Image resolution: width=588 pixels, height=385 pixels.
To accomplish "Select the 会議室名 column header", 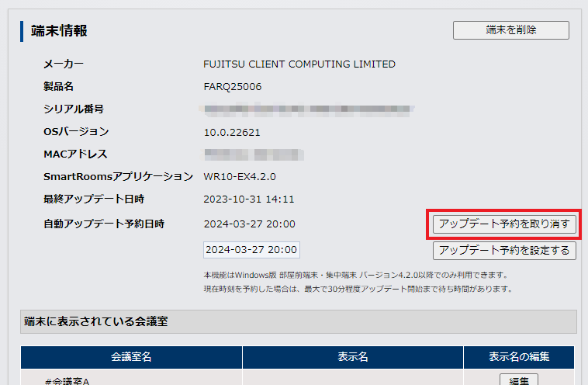I will pyautogui.click(x=131, y=357).
